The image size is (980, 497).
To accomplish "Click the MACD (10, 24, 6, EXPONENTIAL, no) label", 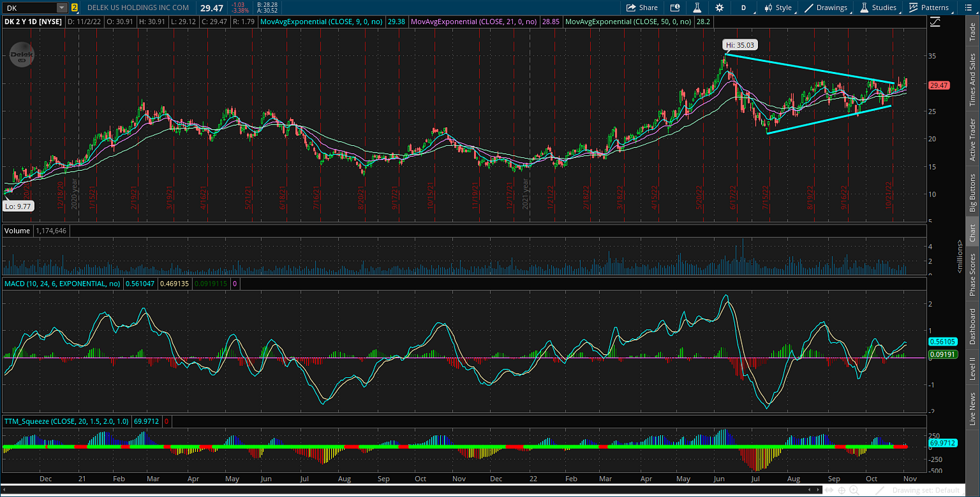I will (62, 284).
